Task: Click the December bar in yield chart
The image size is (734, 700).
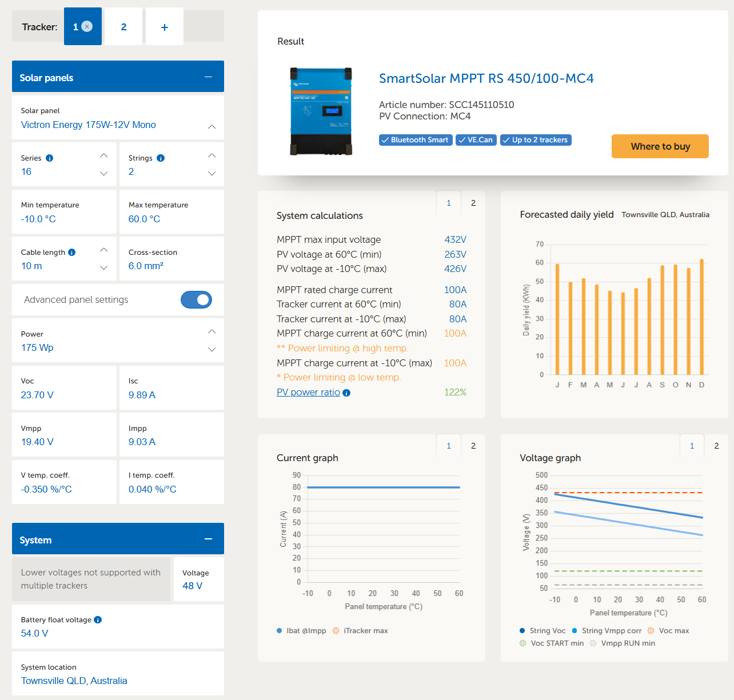Action: (702, 317)
